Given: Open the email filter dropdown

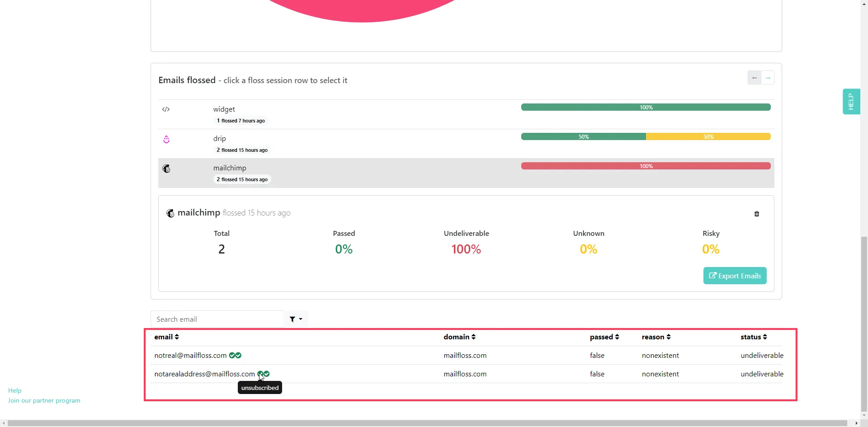Looking at the screenshot, I should point(296,319).
